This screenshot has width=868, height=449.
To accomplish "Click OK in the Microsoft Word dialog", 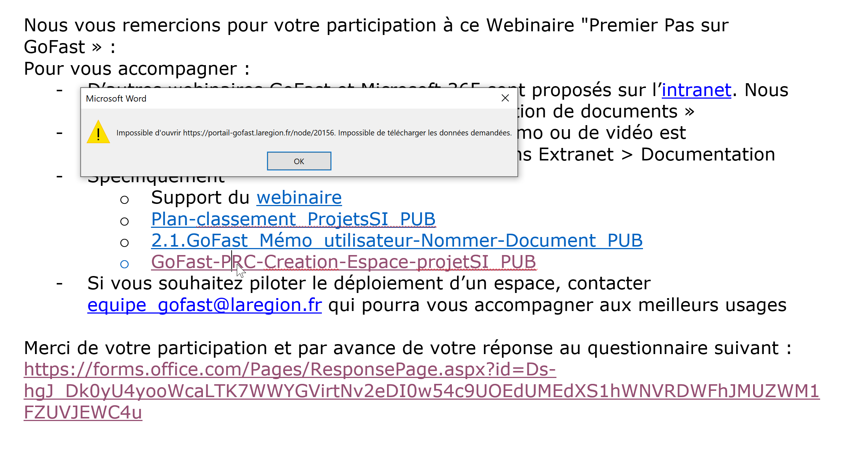I will click(x=299, y=161).
